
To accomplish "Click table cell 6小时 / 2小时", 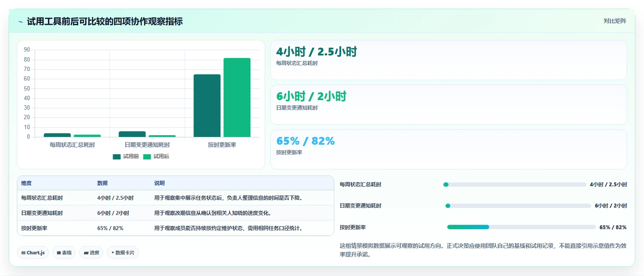I will point(113,213).
